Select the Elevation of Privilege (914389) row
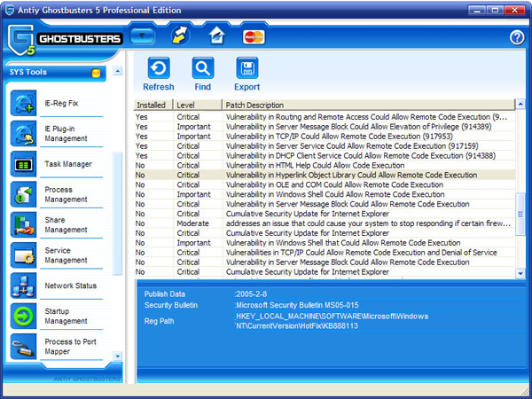Screen dimensions: 532x399 [325, 127]
